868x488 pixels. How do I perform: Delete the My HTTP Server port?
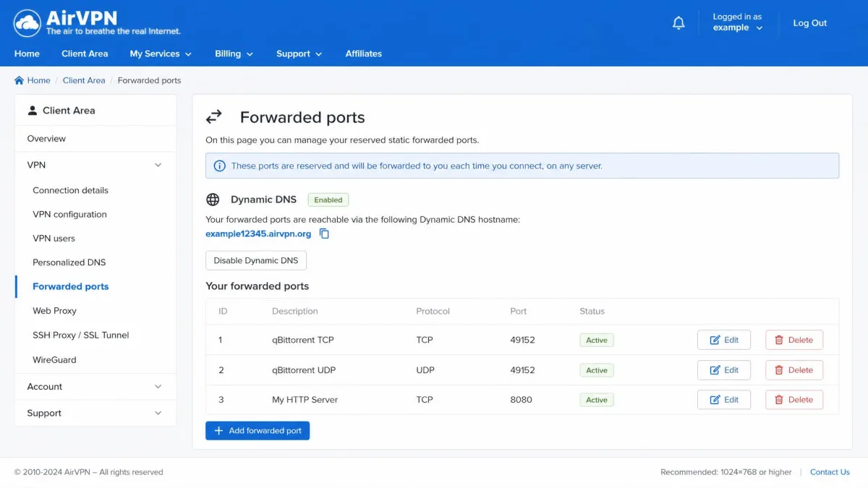794,400
